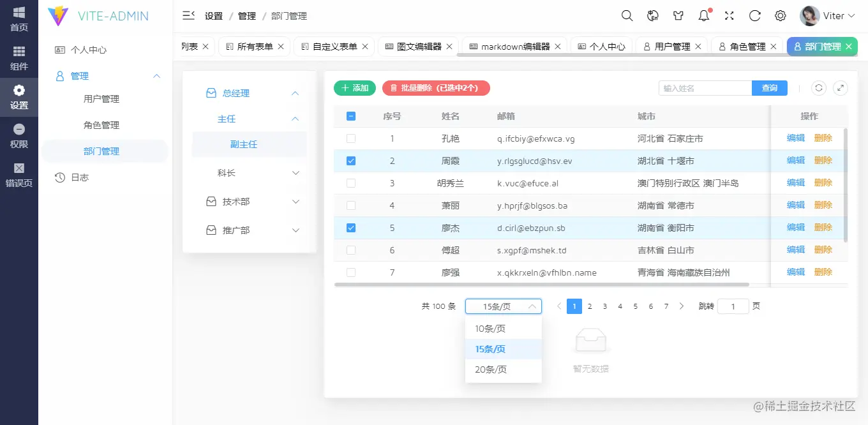The height and width of the screenshot is (425, 868).
Task: Open the settings gear icon in the header
Action: click(x=780, y=15)
